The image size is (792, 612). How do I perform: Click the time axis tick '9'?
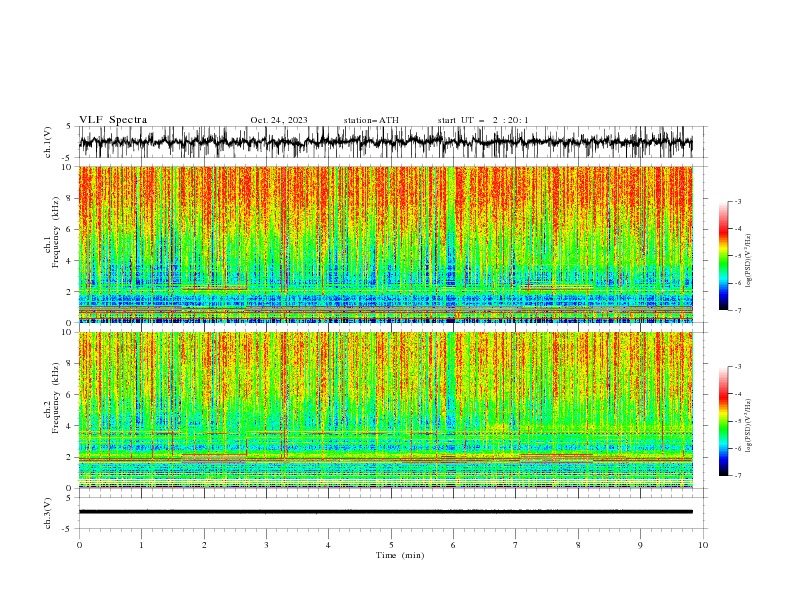pos(640,545)
